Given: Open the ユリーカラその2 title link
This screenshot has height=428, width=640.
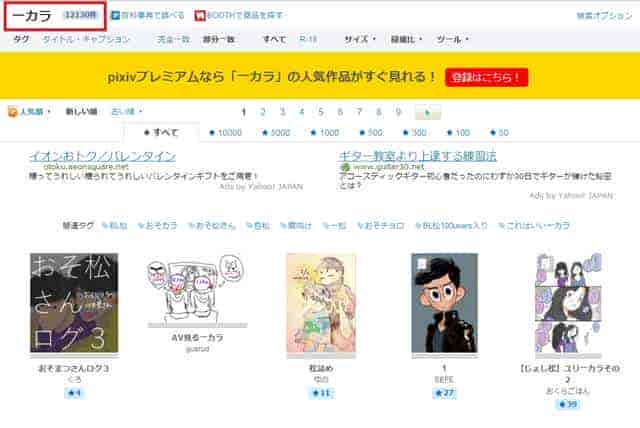Looking at the screenshot, I should [x=570, y=374].
